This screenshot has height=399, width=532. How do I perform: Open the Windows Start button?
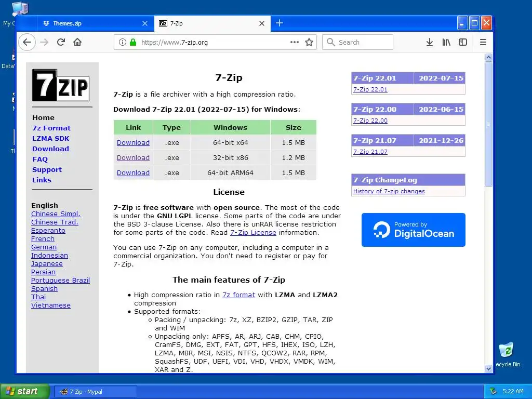[25, 391]
